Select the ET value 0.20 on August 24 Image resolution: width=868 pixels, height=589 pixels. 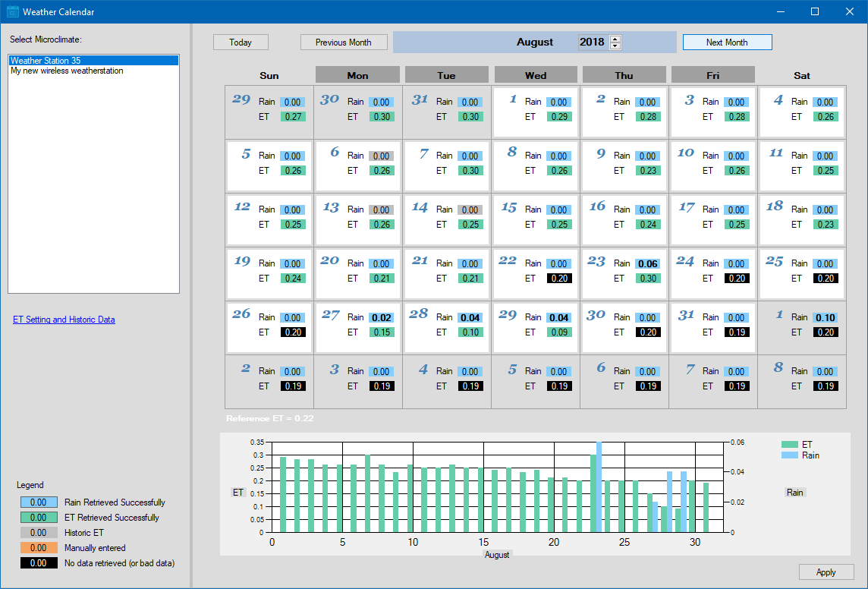(x=737, y=279)
